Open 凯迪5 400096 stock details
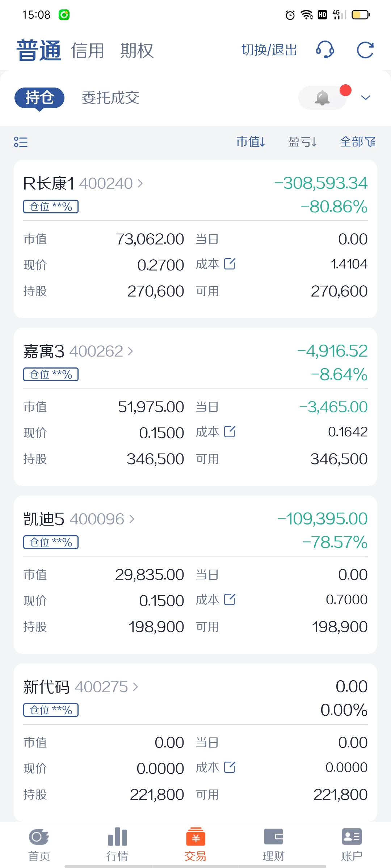The image size is (391, 868). pos(79,519)
